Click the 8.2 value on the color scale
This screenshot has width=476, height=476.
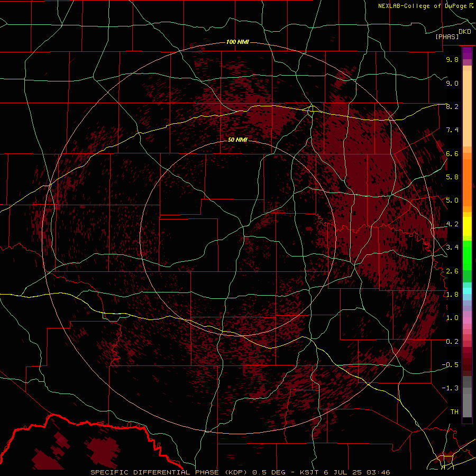click(452, 106)
